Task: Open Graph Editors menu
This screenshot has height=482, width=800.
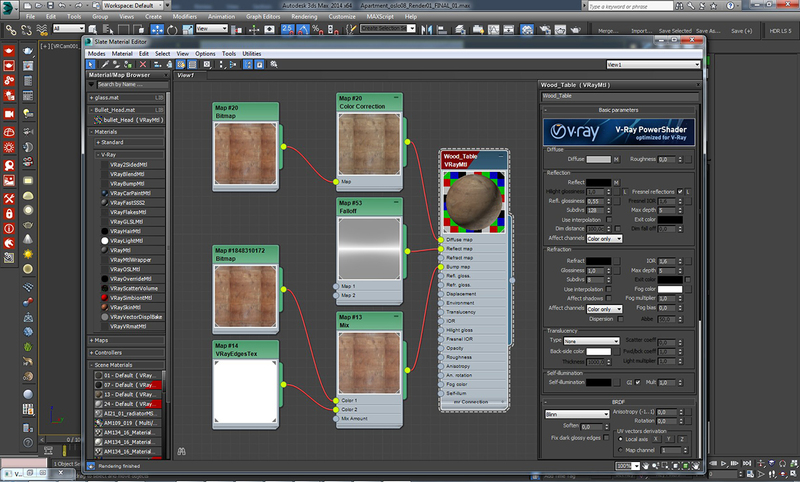Action: (263, 16)
